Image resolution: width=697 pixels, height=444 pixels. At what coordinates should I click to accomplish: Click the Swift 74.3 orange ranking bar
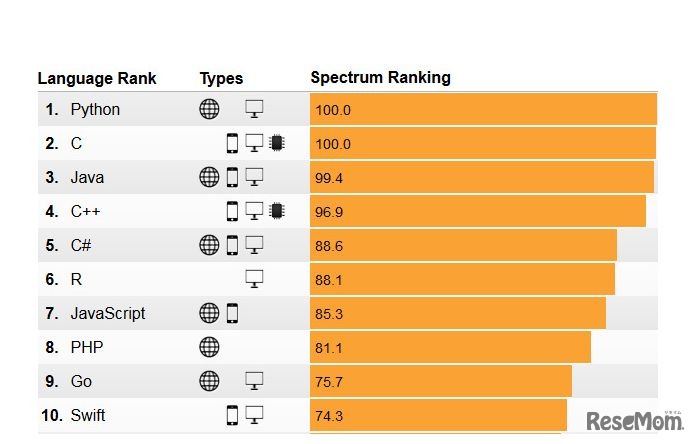pos(438,415)
